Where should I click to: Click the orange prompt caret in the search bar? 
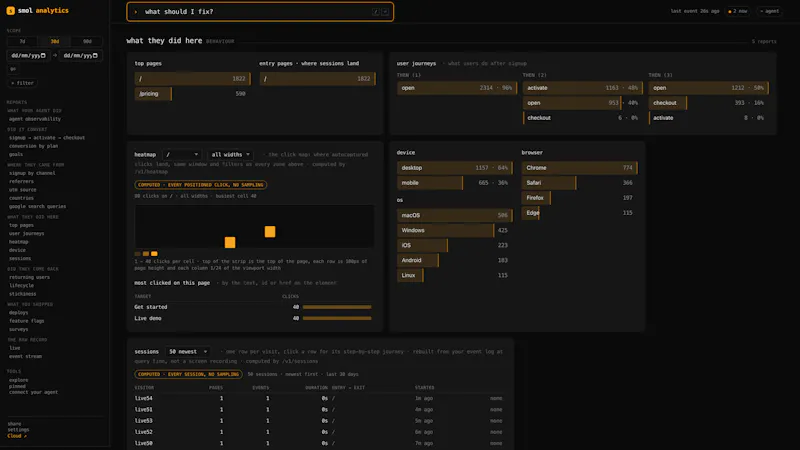[x=136, y=12]
